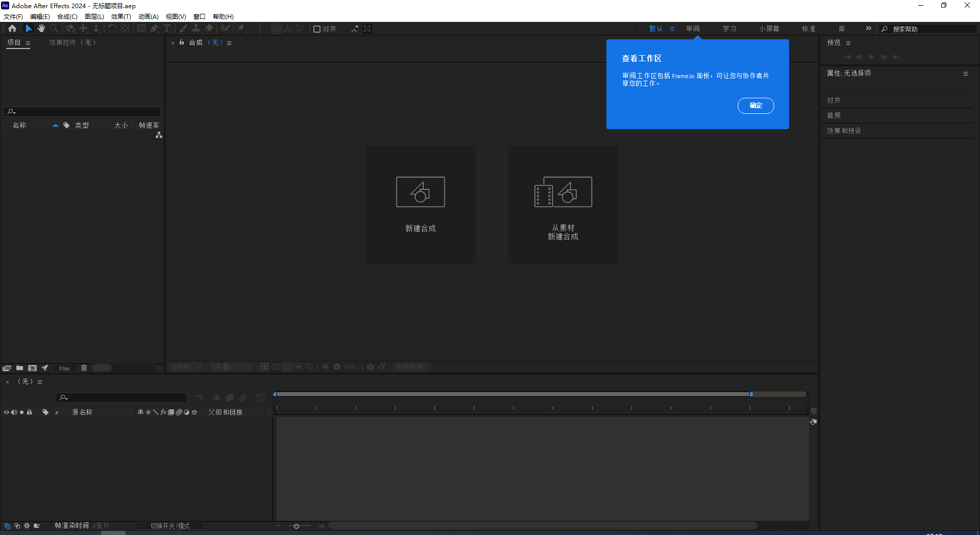
Task: Open the composition magnification 100% dropdown
Action: pos(185,367)
